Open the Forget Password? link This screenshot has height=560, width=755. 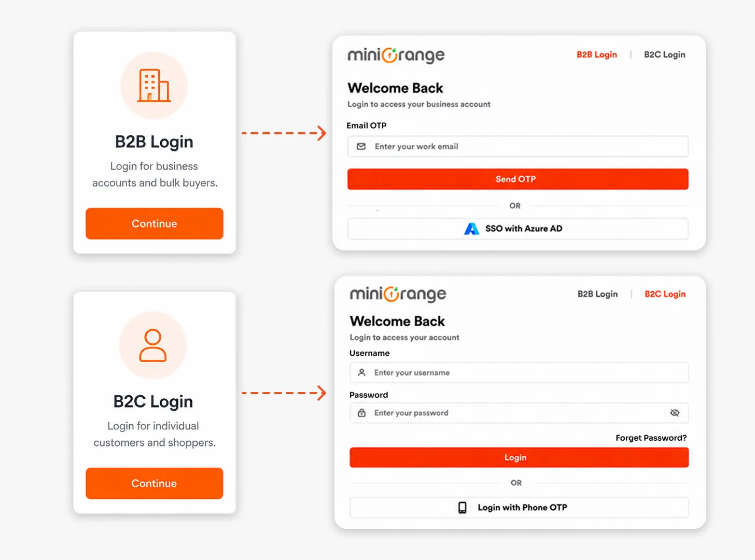[x=651, y=438]
